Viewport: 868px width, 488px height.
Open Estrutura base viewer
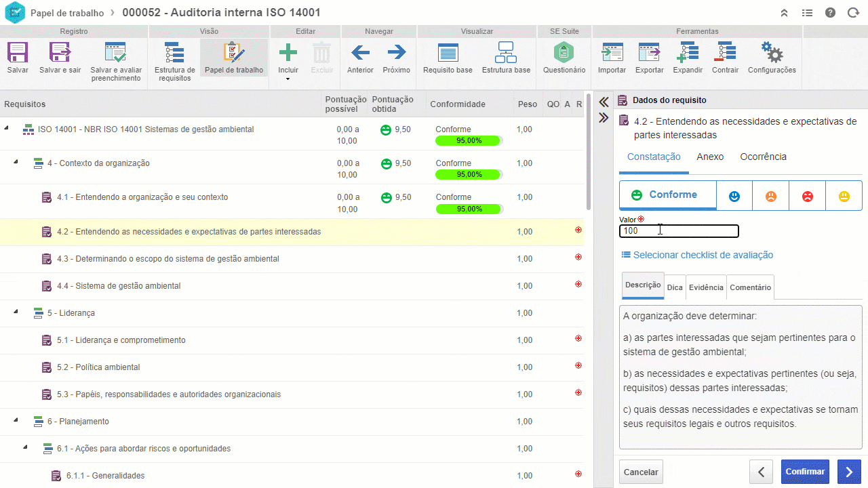[x=506, y=53]
